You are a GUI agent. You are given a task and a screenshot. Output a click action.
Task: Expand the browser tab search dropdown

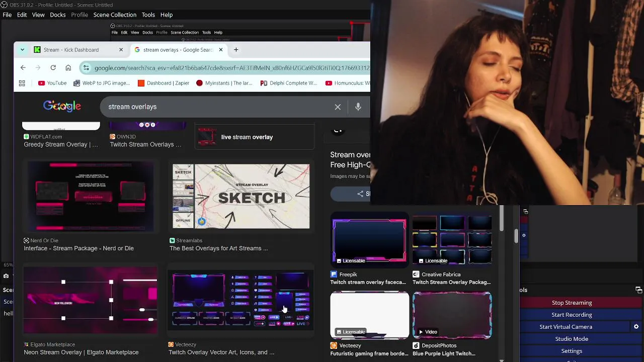[x=22, y=50]
